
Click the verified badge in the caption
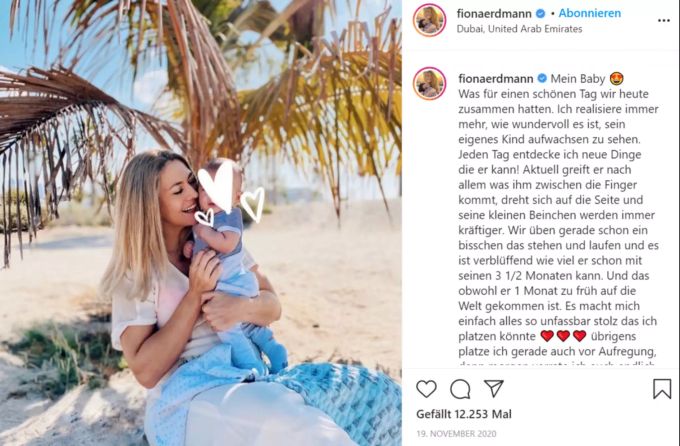pos(542,79)
